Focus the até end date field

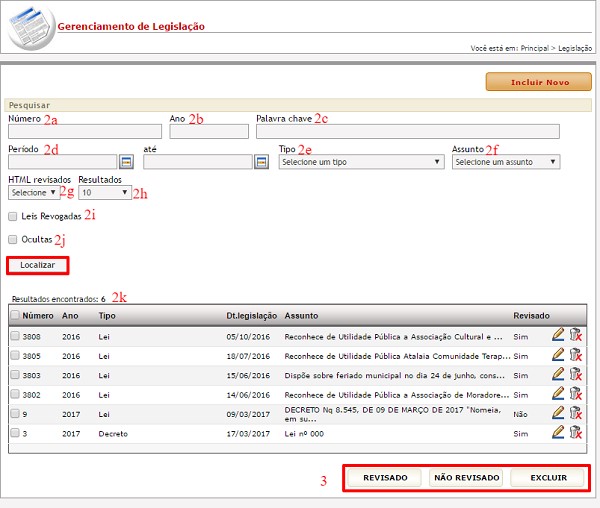(198, 162)
